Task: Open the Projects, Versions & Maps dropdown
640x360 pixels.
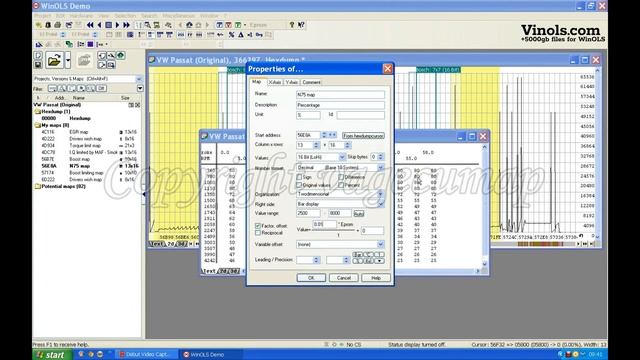Action: coord(139,79)
